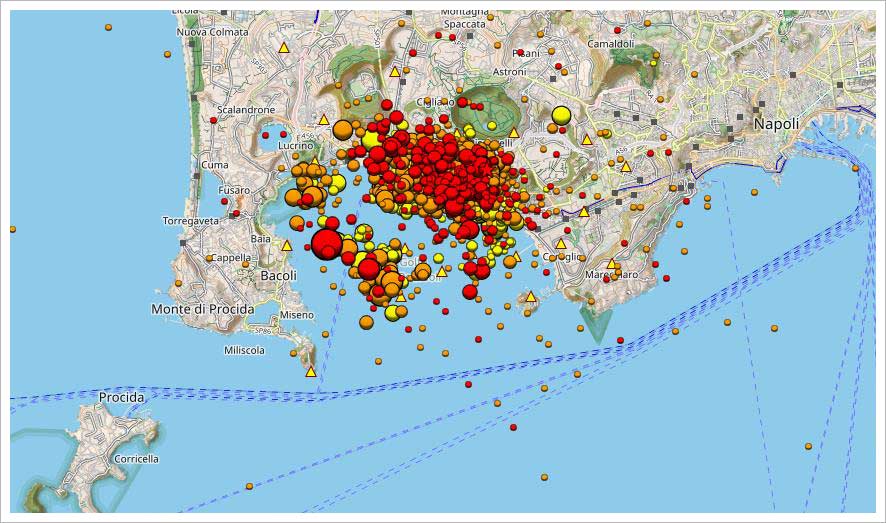Select the yellow triangle at the cape below Miliscola
Image resolution: width=886 pixels, height=523 pixels.
(x=311, y=372)
